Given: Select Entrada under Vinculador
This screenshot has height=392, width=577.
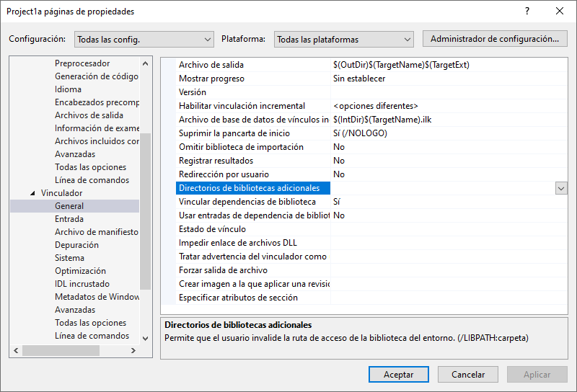Looking at the screenshot, I should coord(69,219).
